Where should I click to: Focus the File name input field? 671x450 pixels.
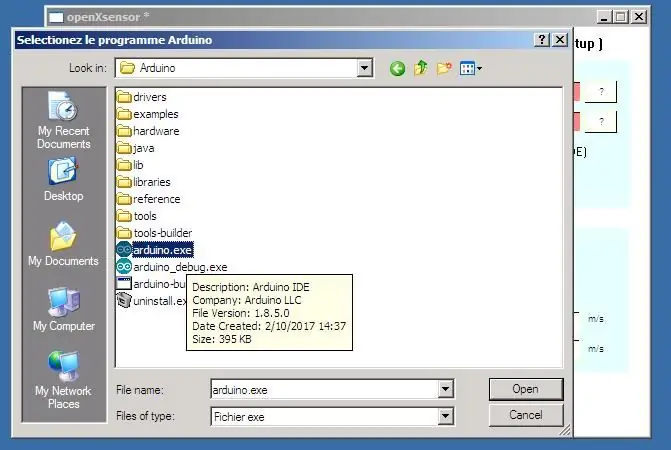[325, 389]
